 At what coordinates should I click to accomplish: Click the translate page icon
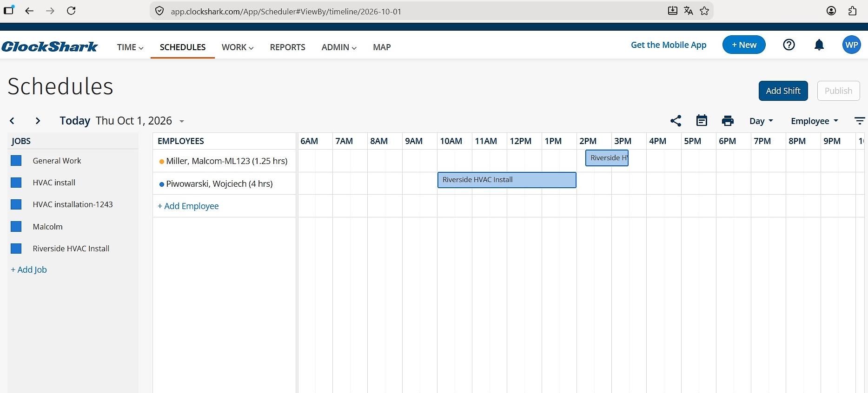(x=689, y=11)
